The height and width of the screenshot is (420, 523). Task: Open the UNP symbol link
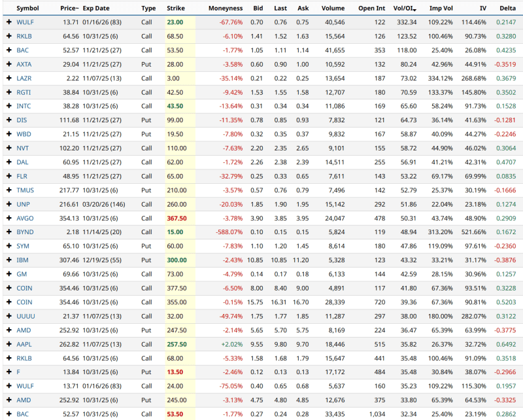tap(23, 204)
